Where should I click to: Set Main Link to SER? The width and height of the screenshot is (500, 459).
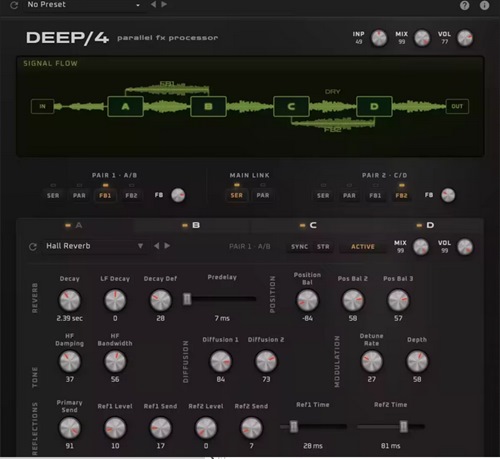[237, 195]
